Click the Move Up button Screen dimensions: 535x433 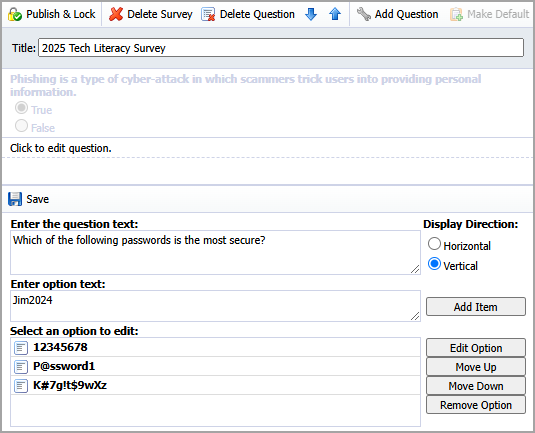coord(476,367)
